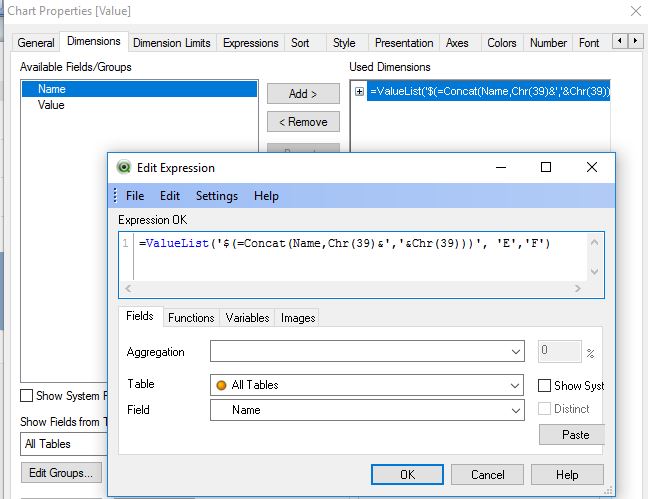Click the QlikView logo in Edit Expression title
Image resolution: width=648 pixels, height=499 pixels.
click(123, 167)
